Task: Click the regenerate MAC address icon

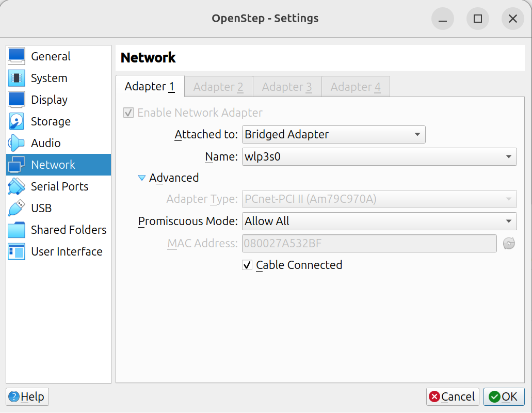Action: pos(509,243)
